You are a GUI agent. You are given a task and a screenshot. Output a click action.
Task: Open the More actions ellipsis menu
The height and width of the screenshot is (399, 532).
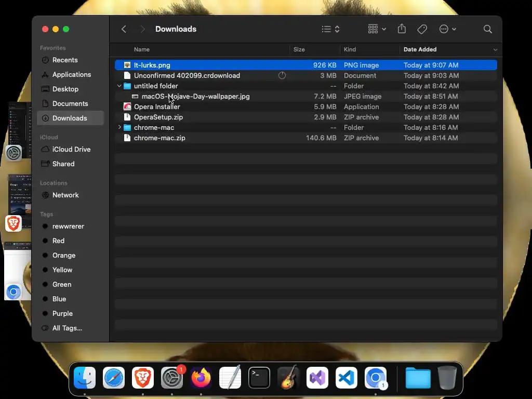point(447,29)
